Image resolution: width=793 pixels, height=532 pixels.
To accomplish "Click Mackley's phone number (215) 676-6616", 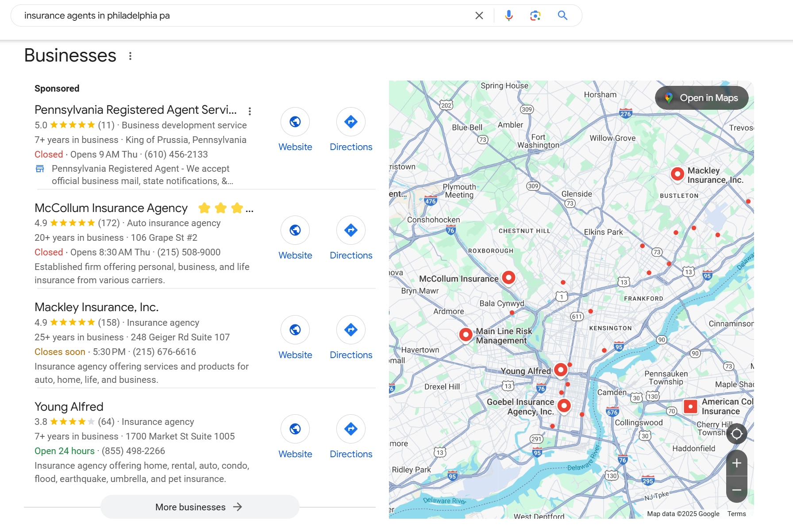I will coord(164,352).
